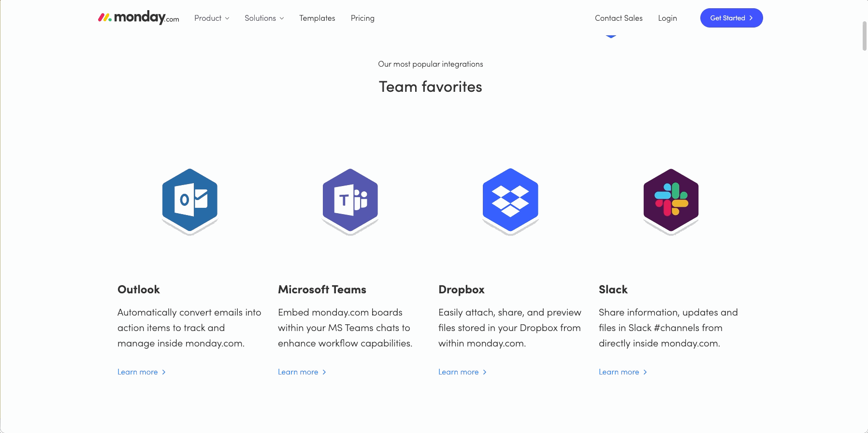This screenshot has width=868, height=433.
Task: Click Contact Sales in header
Action: click(619, 18)
